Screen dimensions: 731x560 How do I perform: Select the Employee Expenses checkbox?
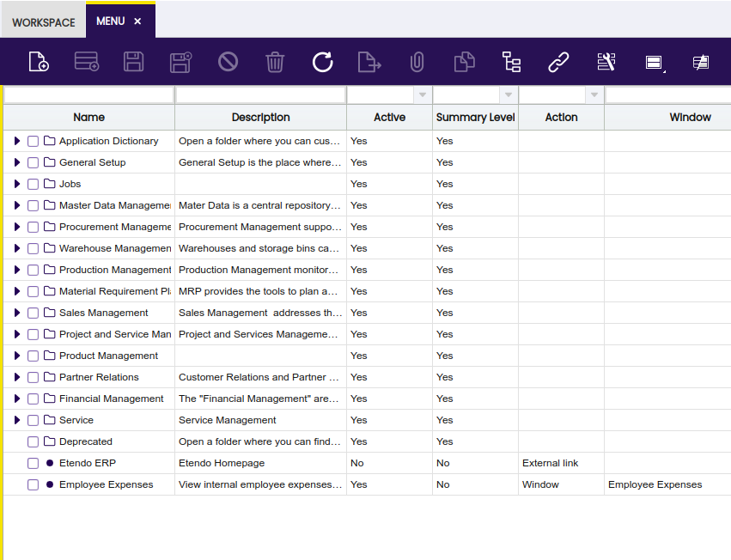coord(34,484)
